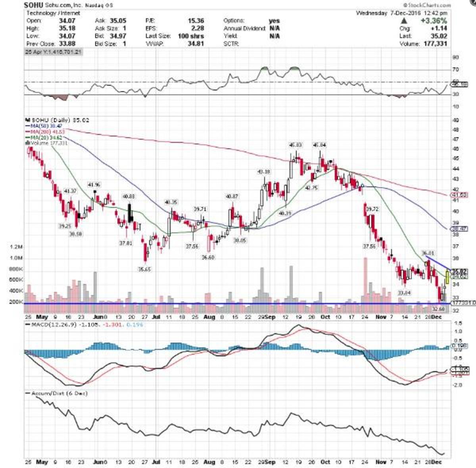Image resolution: width=476 pixels, height=468 pixels.
Task: Select the 43.18 high label
Action: [264, 172]
